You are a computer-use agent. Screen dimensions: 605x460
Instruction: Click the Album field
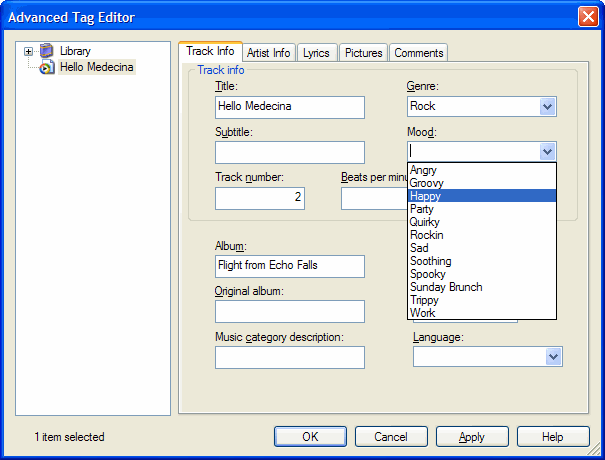click(x=290, y=266)
